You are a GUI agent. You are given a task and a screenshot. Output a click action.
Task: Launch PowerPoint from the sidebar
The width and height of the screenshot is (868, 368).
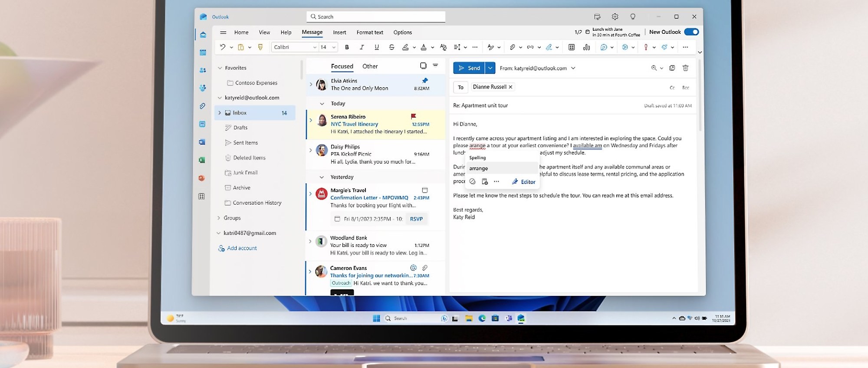[201, 178]
